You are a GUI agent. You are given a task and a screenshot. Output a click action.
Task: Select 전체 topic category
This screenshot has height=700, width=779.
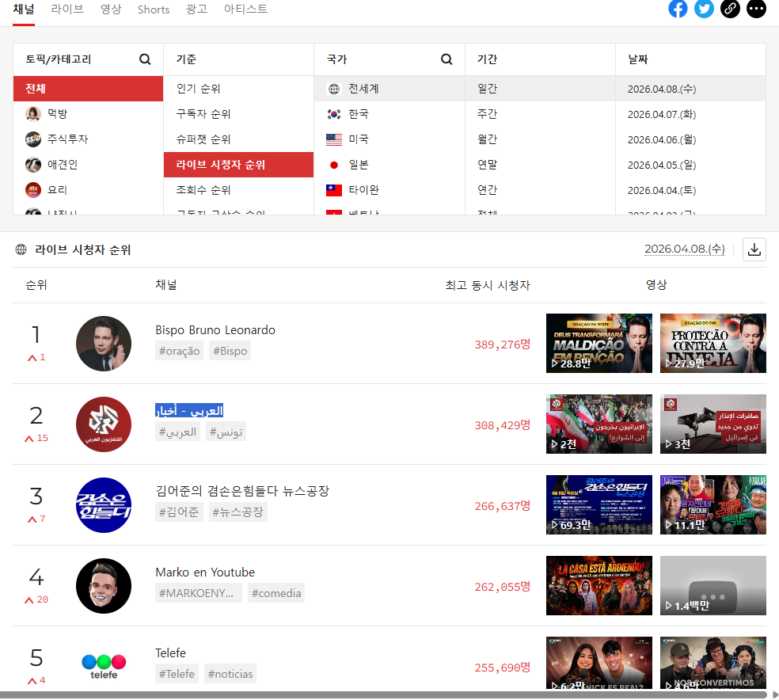pos(89,89)
